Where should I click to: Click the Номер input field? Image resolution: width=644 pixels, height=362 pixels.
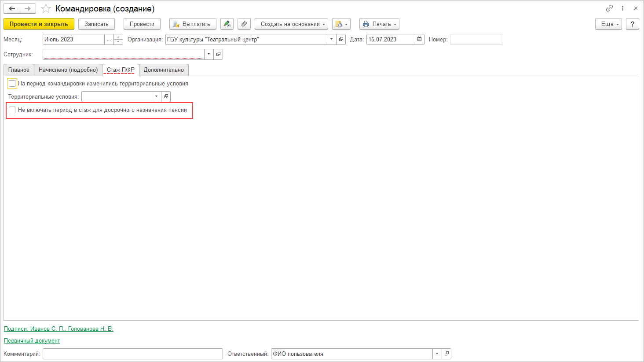pyautogui.click(x=476, y=39)
